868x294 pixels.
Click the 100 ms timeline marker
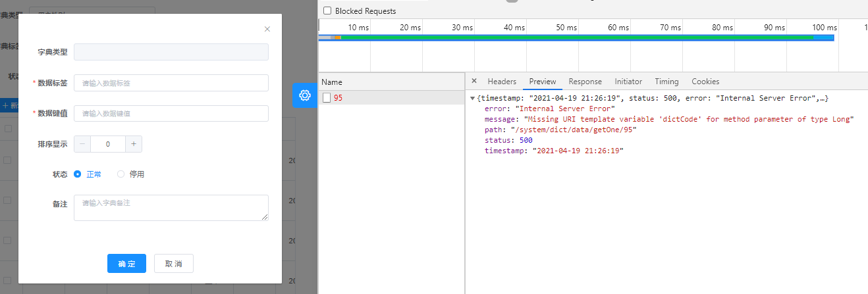[825, 28]
